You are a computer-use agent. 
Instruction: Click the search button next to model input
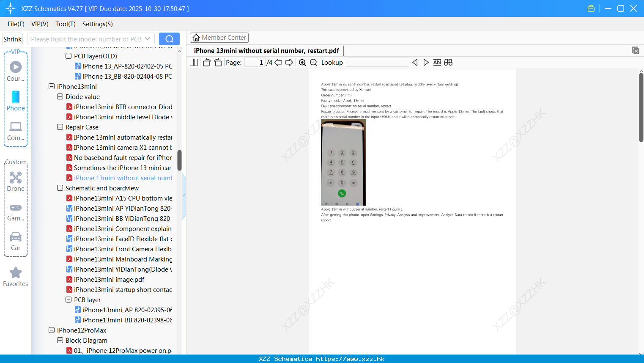(x=169, y=39)
